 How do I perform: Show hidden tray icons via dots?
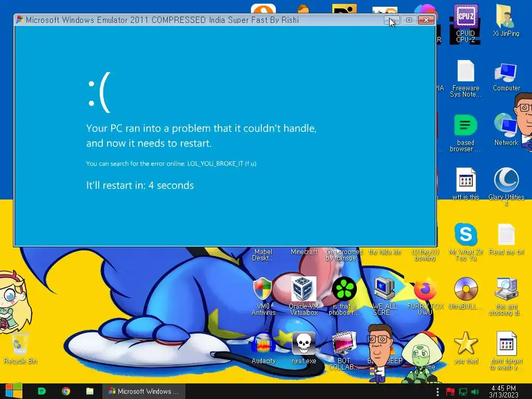pyautogui.click(x=437, y=392)
